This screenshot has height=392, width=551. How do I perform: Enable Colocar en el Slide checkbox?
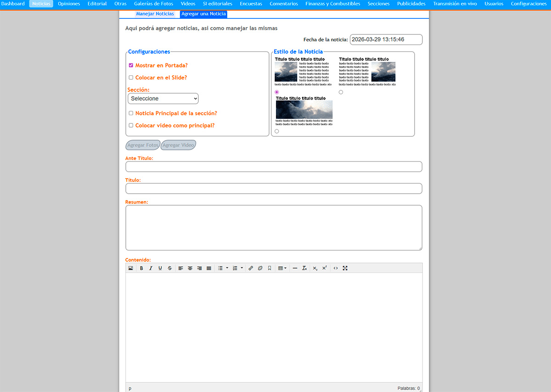pyautogui.click(x=131, y=78)
